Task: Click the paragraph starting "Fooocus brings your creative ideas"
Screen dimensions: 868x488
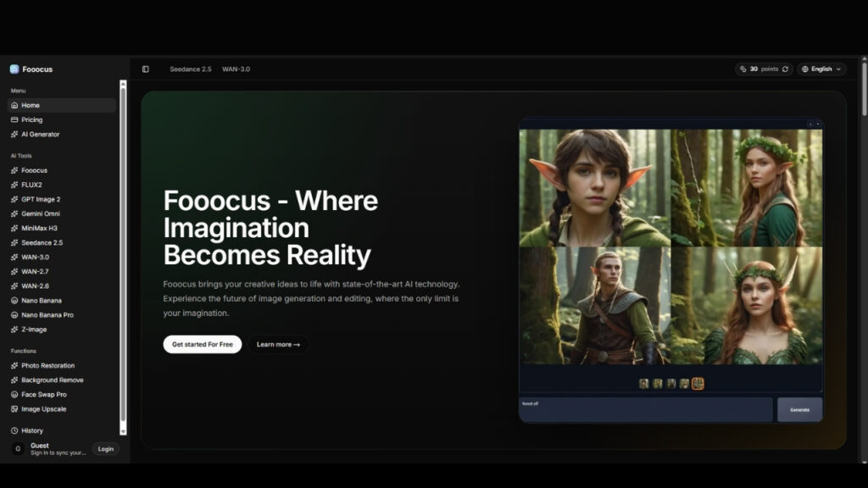Action: 311,298
